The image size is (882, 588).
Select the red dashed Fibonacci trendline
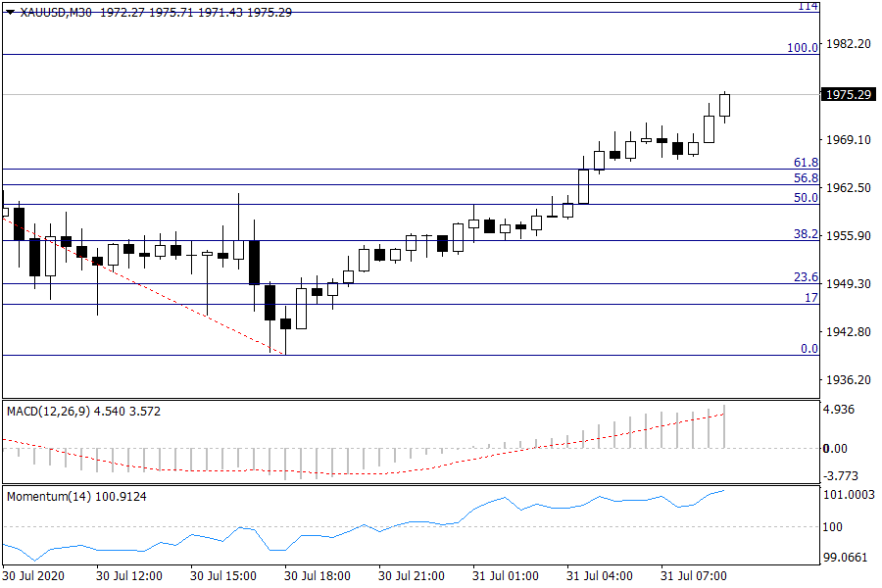point(147,287)
